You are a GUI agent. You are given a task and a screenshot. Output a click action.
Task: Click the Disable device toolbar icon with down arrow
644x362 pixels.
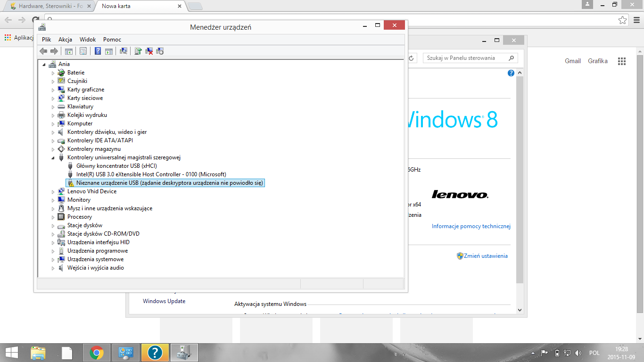[160, 51]
